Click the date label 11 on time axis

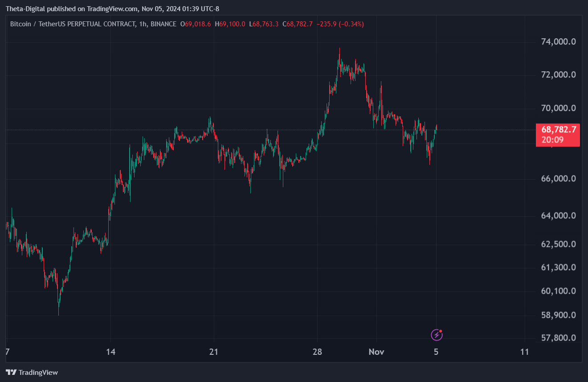(525, 352)
